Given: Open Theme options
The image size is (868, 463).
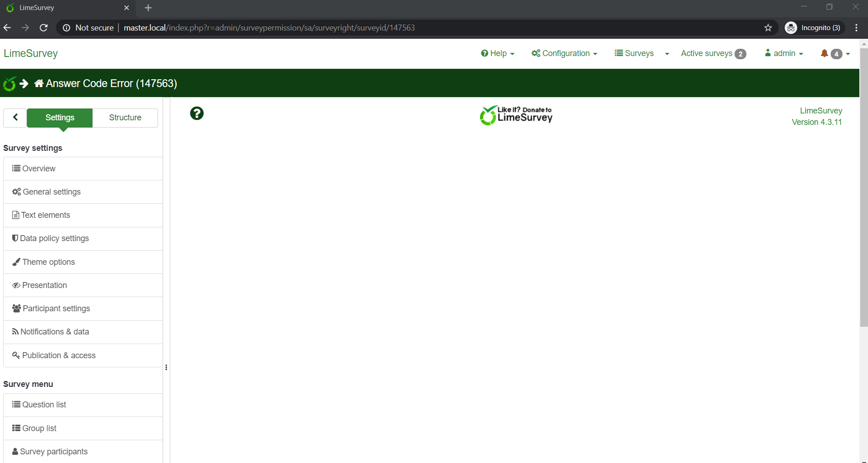Looking at the screenshot, I should coord(83,262).
